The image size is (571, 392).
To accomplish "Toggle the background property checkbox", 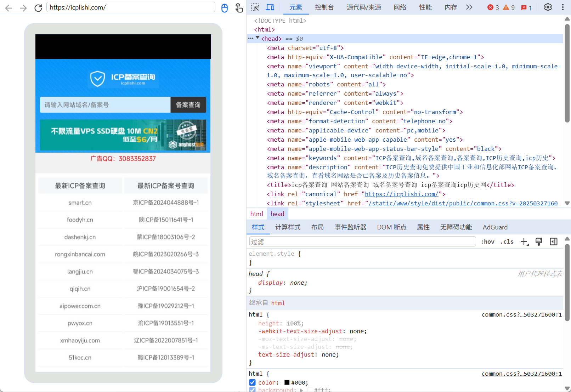I will click(252, 390).
